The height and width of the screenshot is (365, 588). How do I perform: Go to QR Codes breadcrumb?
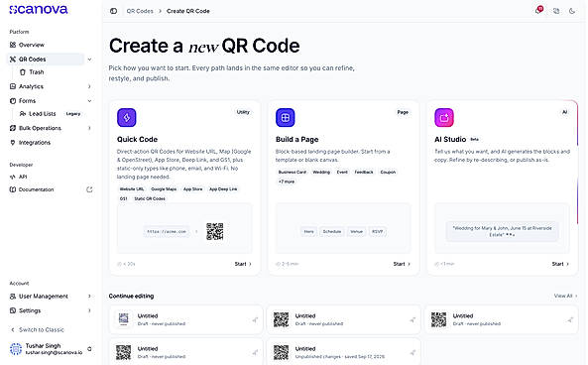(140, 11)
